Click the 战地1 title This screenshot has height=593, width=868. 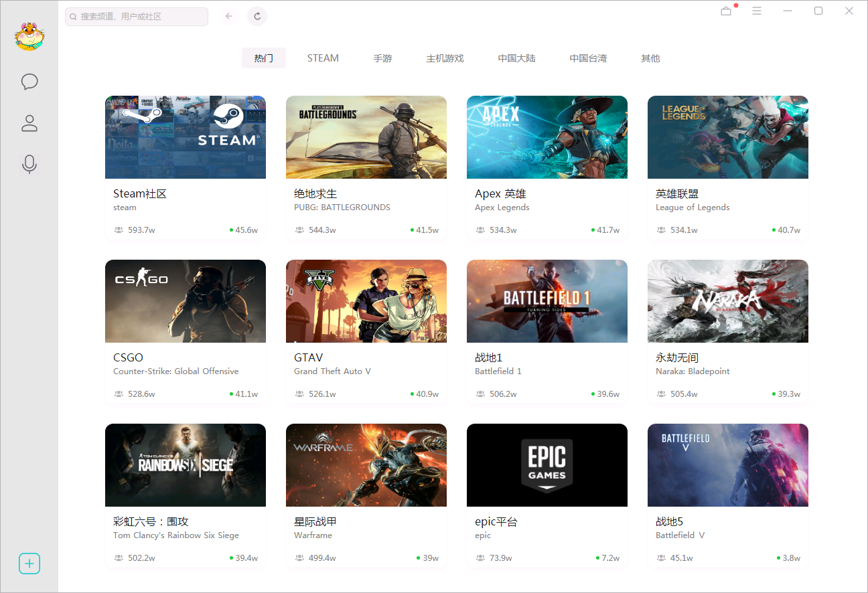click(488, 357)
